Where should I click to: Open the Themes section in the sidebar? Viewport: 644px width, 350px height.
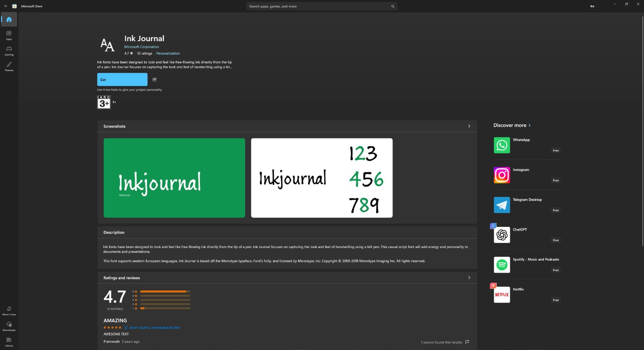[9, 66]
